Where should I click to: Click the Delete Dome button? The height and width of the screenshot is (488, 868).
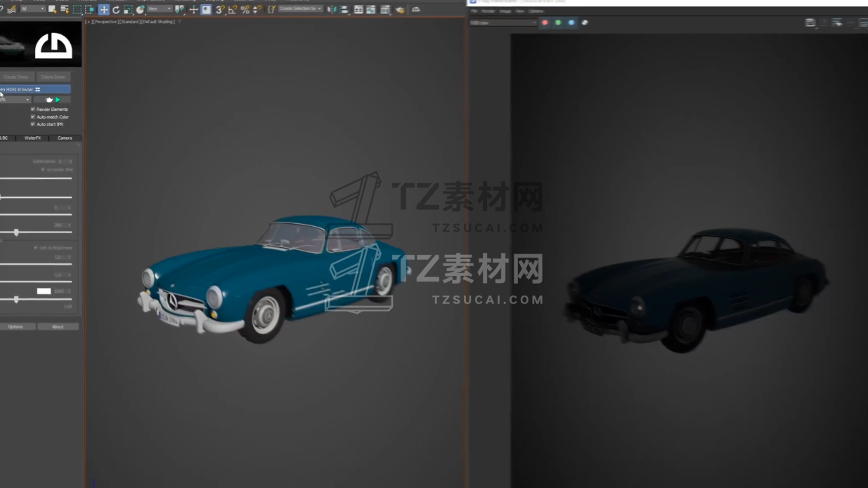coord(53,77)
